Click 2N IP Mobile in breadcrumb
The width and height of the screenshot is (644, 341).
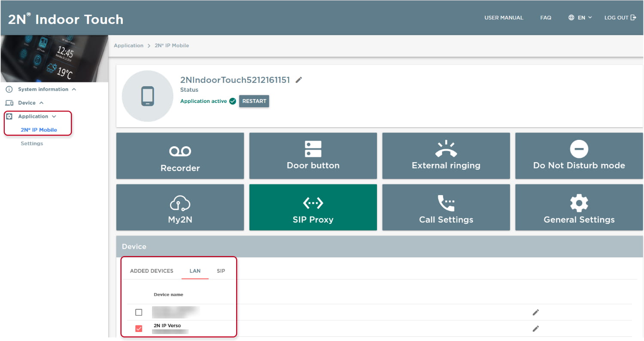[172, 45]
